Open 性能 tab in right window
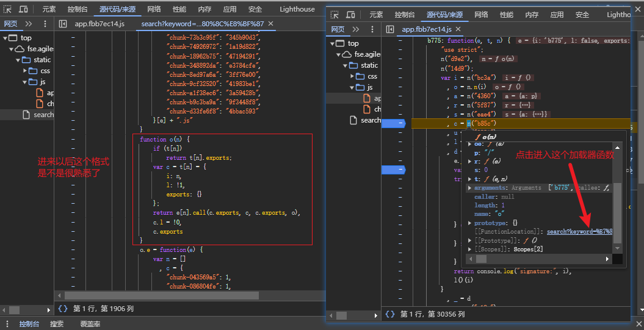 507,15
